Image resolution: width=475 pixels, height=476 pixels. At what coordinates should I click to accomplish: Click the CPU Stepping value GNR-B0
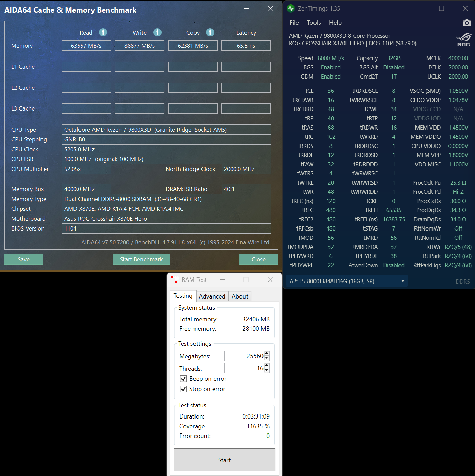click(x=166, y=139)
